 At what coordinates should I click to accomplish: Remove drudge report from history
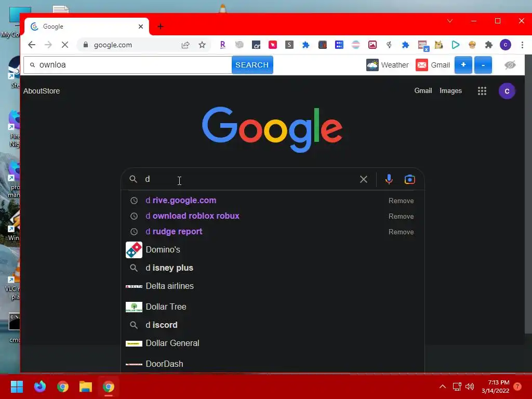click(401, 232)
